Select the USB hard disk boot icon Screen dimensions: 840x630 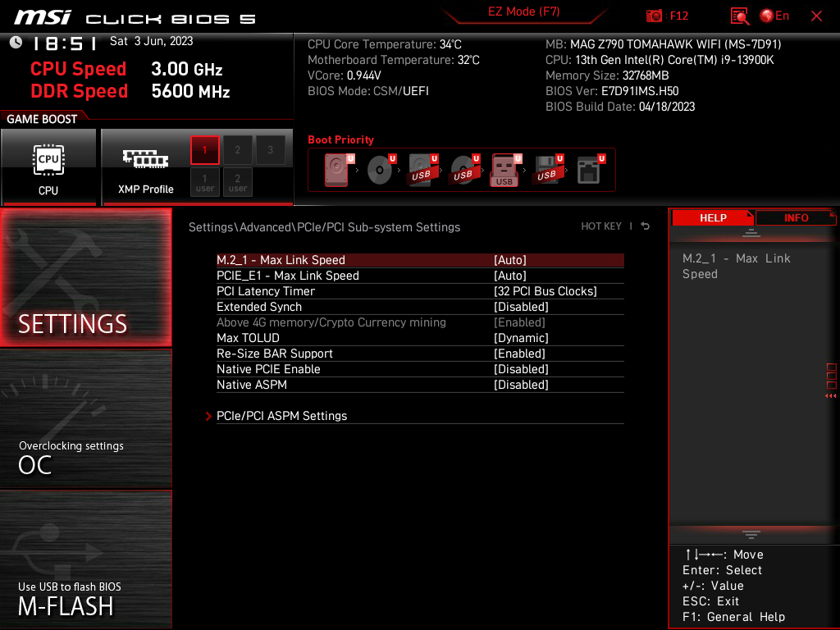422,170
